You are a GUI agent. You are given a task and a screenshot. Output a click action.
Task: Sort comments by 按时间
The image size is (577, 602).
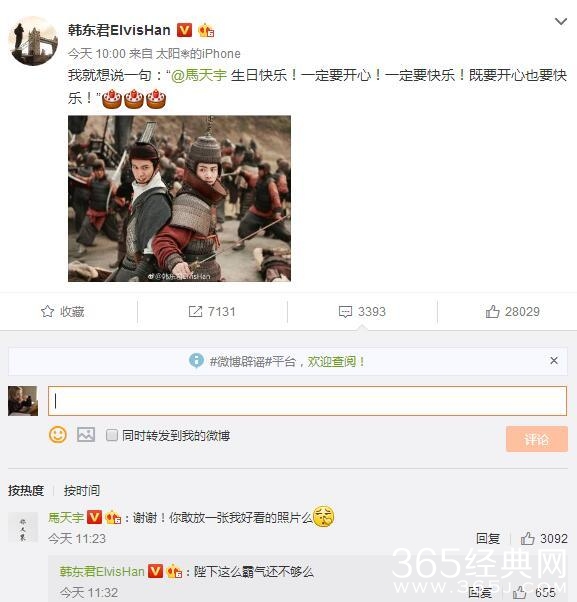tap(82, 490)
